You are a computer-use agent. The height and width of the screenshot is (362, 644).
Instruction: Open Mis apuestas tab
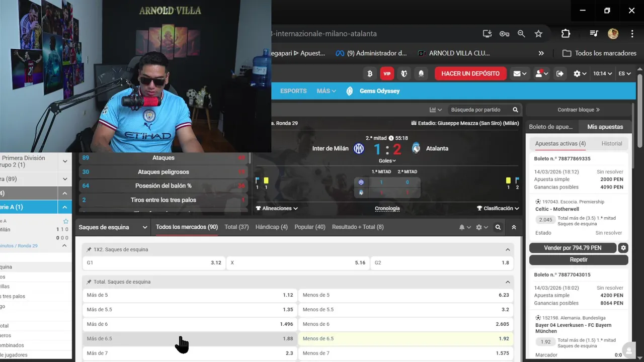pyautogui.click(x=605, y=127)
